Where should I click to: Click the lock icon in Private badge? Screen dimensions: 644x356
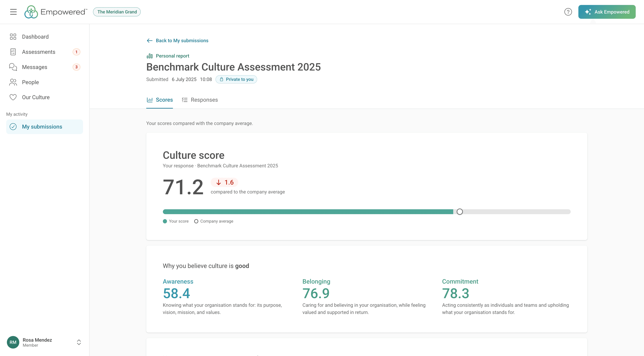click(222, 79)
